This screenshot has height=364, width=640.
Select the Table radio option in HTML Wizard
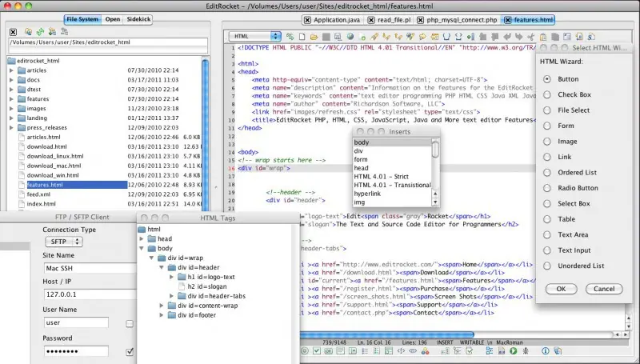(547, 219)
